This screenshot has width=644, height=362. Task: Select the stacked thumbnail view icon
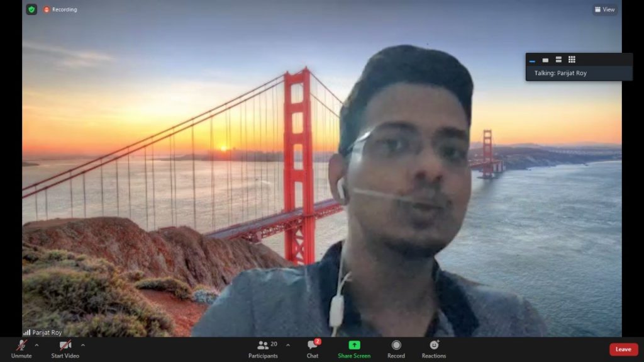click(558, 60)
